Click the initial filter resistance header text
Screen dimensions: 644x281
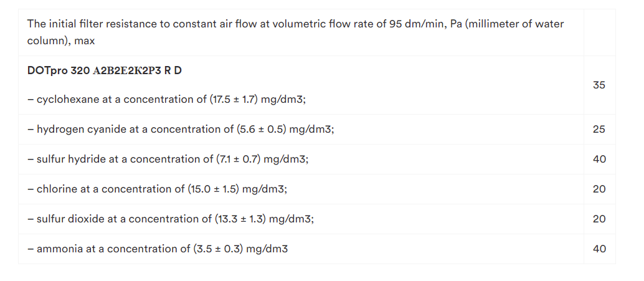click(x=295, y=32)
